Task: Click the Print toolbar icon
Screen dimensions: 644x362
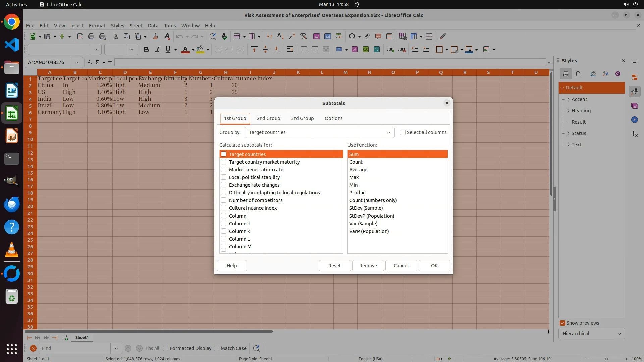Action: click(91, 36)
